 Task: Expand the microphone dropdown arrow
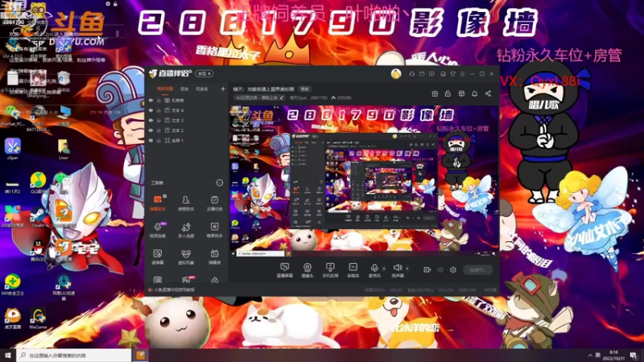384,269
